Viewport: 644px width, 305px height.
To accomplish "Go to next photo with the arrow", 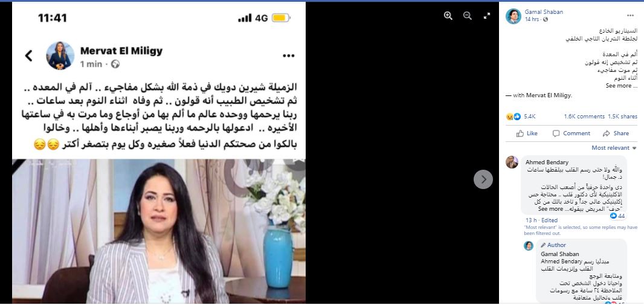I will tap(483, 179).
